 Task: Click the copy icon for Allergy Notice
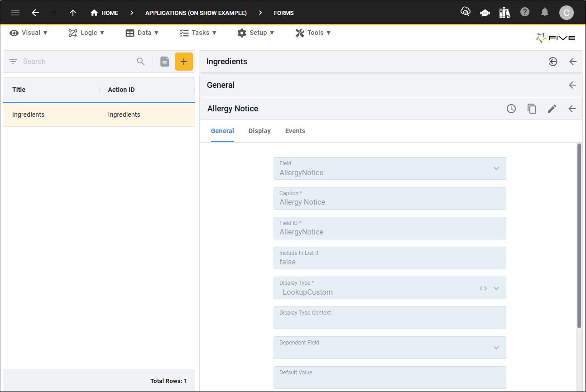click(532, 109)
